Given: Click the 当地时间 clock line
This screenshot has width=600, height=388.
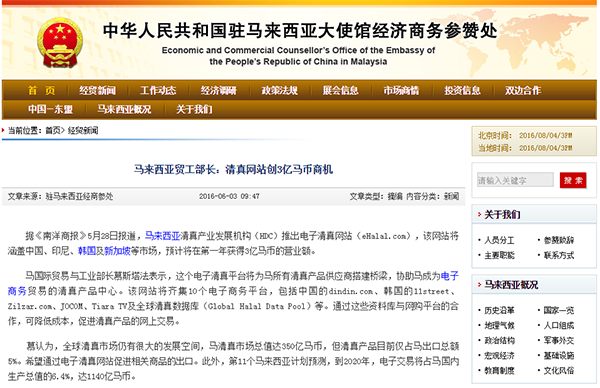Looking at the screenshot, I should point(525,148).
